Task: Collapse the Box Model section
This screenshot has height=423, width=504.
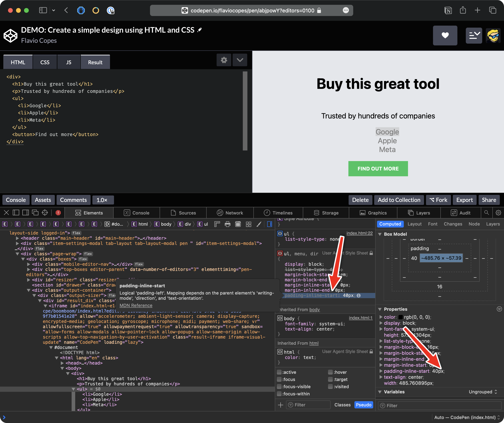Action: coord(380,234)
